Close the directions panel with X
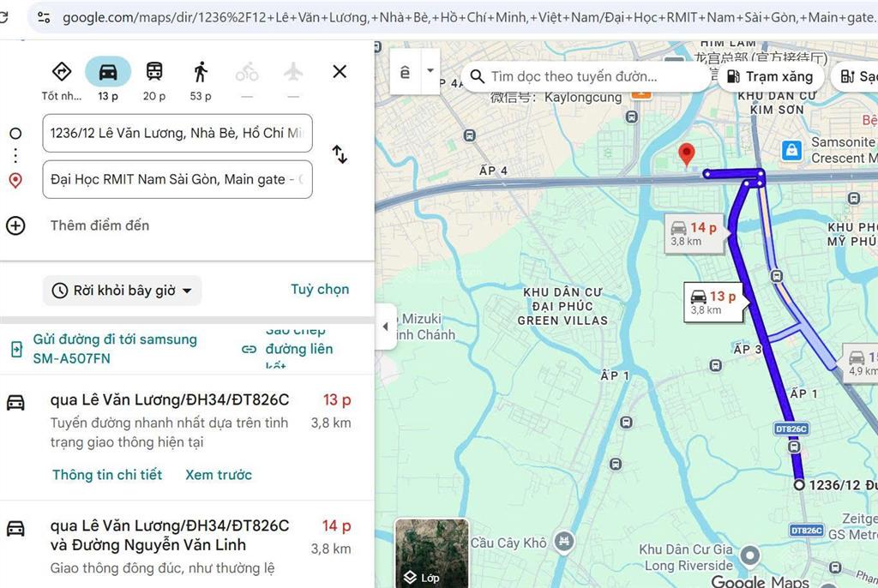This screenshot has height=588, width=878. [340, 72]
